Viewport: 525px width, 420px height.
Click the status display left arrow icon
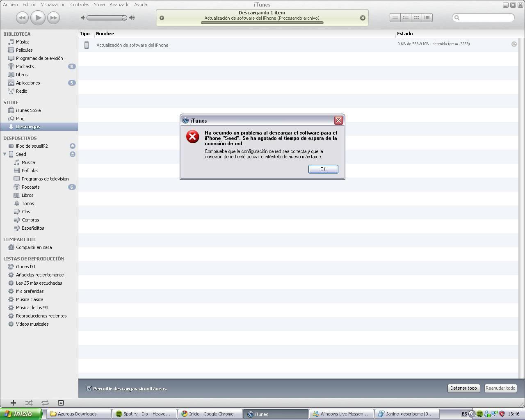[162, 18]
